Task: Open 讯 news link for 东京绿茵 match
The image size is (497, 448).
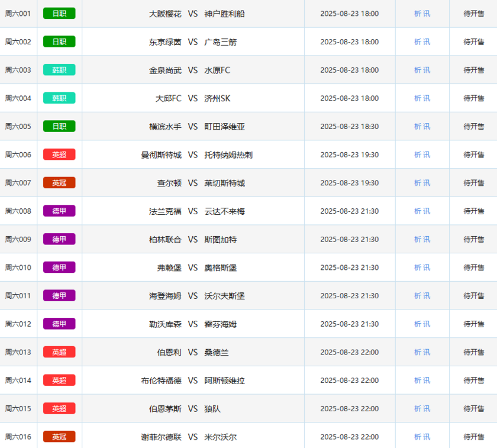Action: coord(427,42)
